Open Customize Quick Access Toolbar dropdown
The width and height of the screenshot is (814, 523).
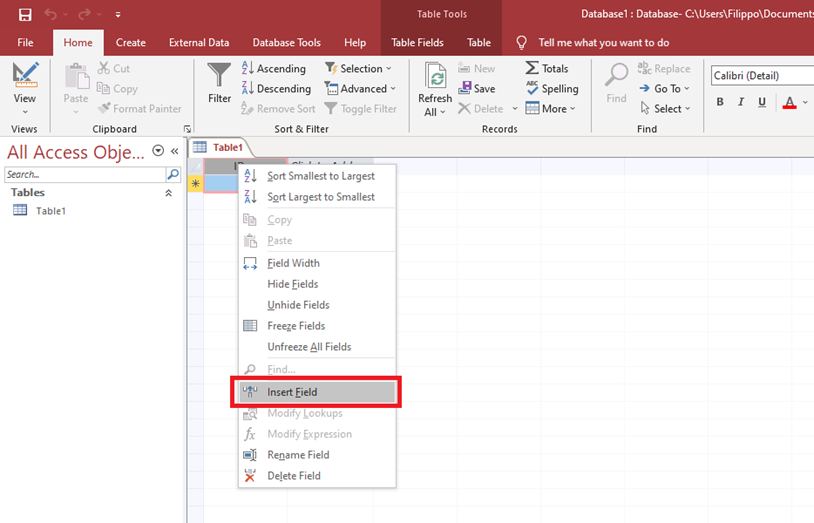pyautogui.click(x=118, y=15)
